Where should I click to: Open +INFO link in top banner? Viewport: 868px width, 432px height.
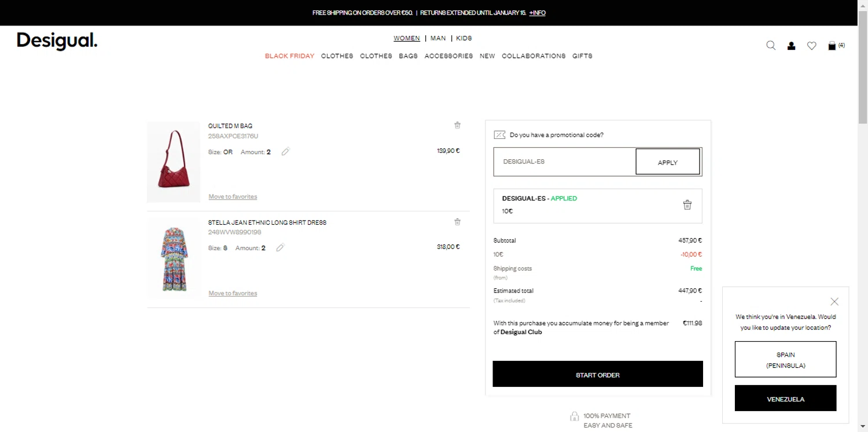pyautogui.click(x=537, y=13)
